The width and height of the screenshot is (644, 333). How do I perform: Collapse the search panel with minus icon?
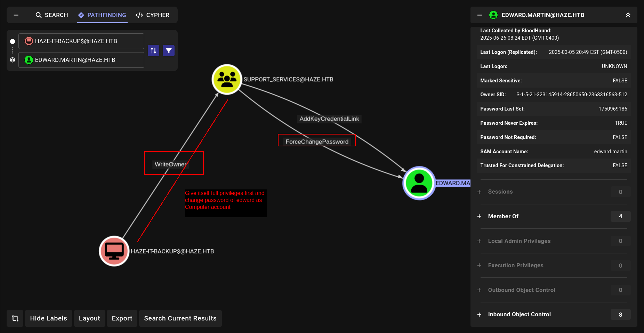pos(16,15)
